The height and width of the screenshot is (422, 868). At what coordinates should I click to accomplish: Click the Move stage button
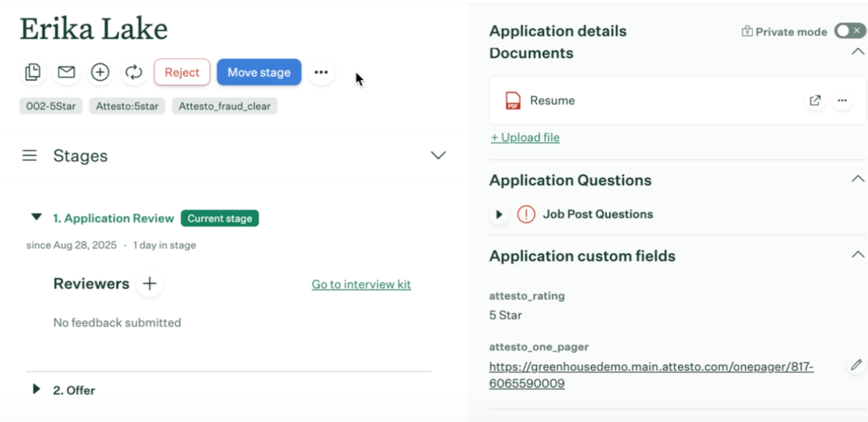coord(259,72)
